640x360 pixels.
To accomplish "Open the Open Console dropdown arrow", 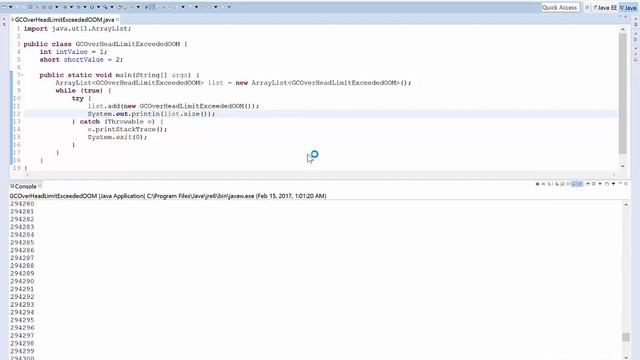I will point(613,184).
